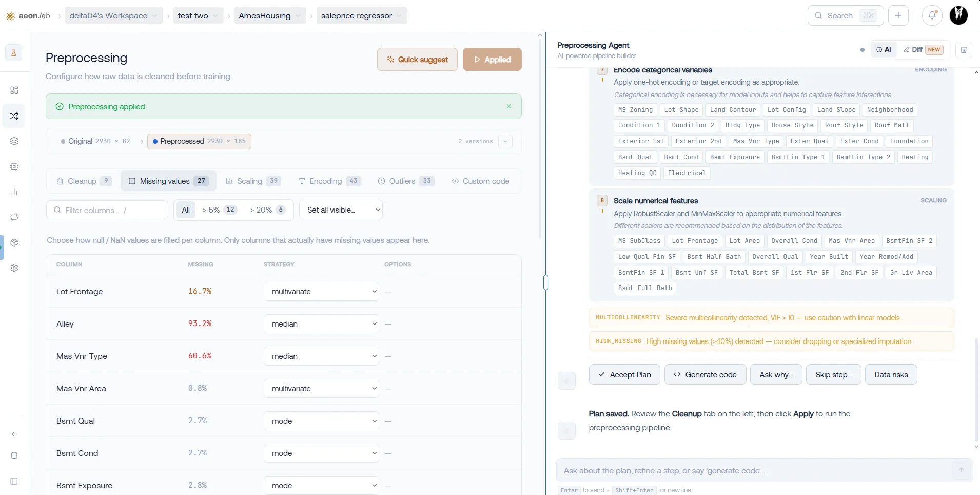Open the user avatar profile icon
The width and height of the screenshot is (980, 495).
tap(958, 15)
